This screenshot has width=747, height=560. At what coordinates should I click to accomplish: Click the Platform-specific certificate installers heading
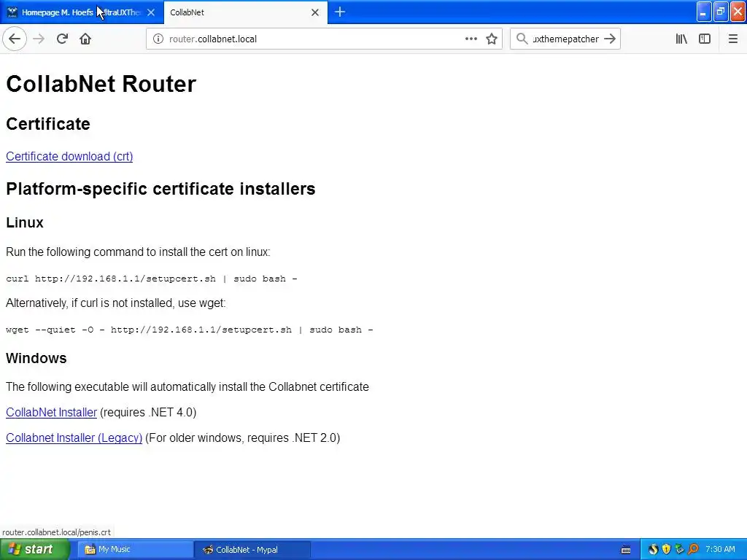tap(160, 189)
